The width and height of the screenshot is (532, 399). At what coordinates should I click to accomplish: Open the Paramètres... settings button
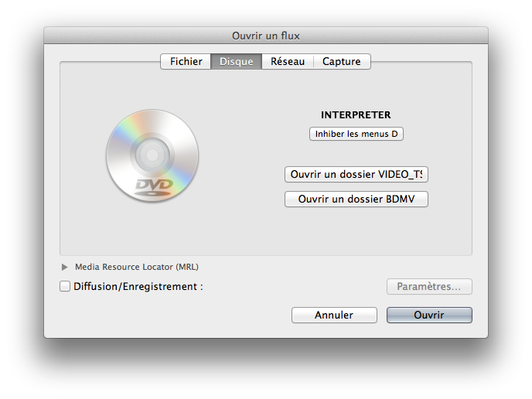click(428, 287)
